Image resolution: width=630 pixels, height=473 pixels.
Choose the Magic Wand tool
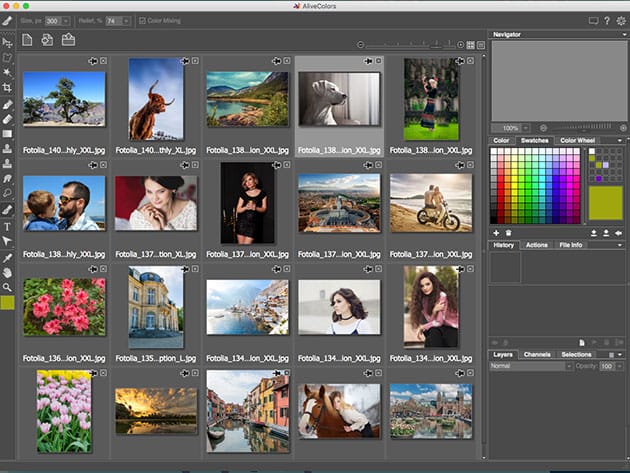click(x=8, y=73)
